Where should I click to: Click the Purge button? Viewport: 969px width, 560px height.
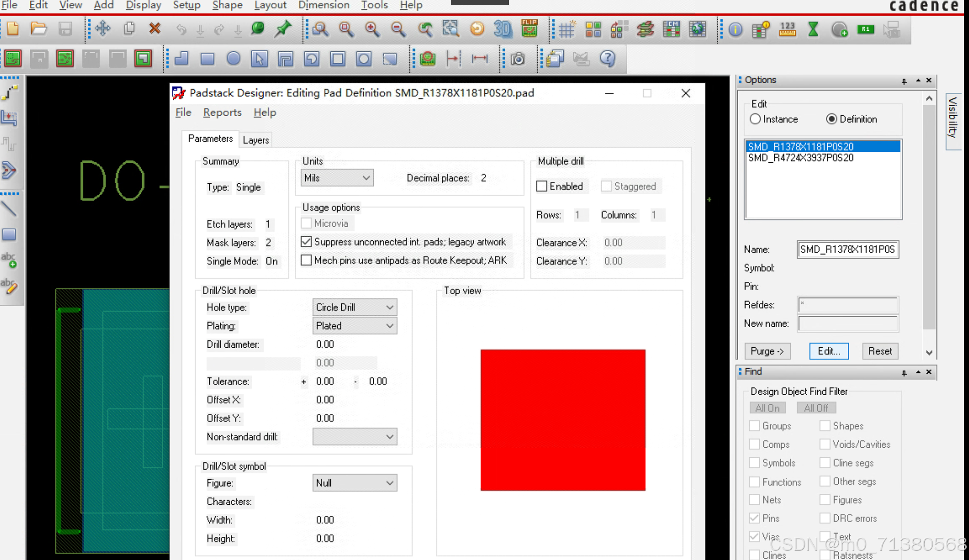click(x=767, y=351)
